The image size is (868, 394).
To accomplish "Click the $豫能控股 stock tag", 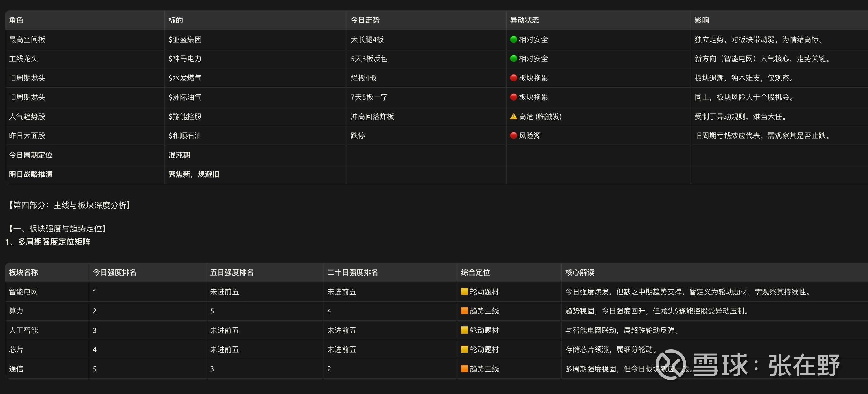I will 185,117.
